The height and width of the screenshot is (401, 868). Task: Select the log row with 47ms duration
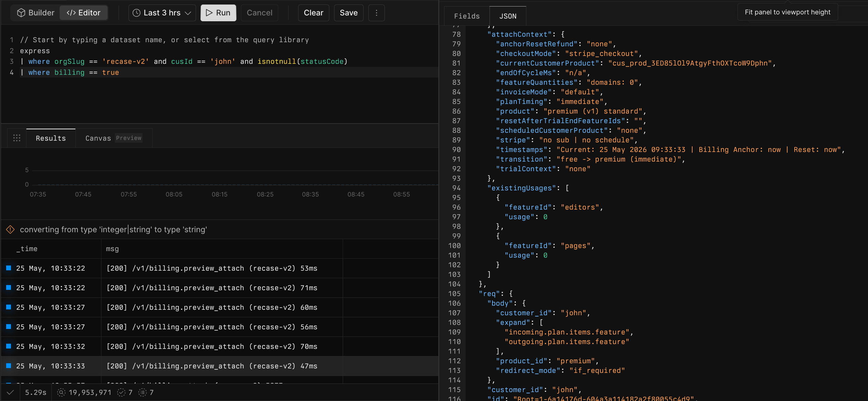pyautogui.click(x=219, y=366)
